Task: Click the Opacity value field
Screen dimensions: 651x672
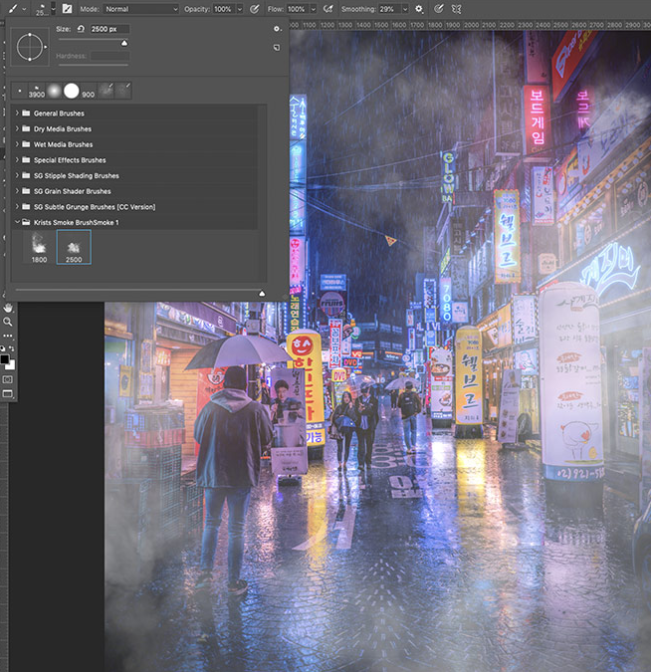Action: tap(223, 9)
